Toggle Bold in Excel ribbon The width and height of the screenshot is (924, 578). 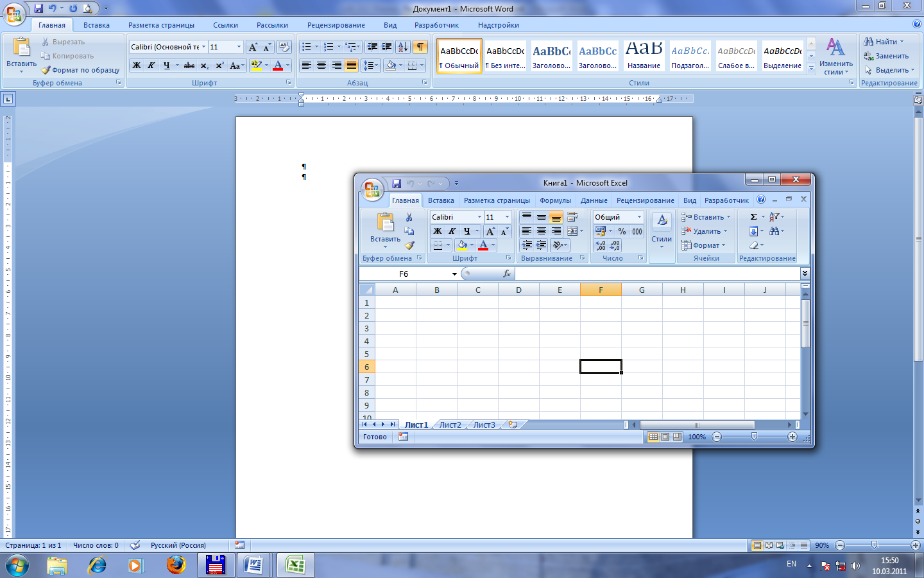(x=438, y=231)
